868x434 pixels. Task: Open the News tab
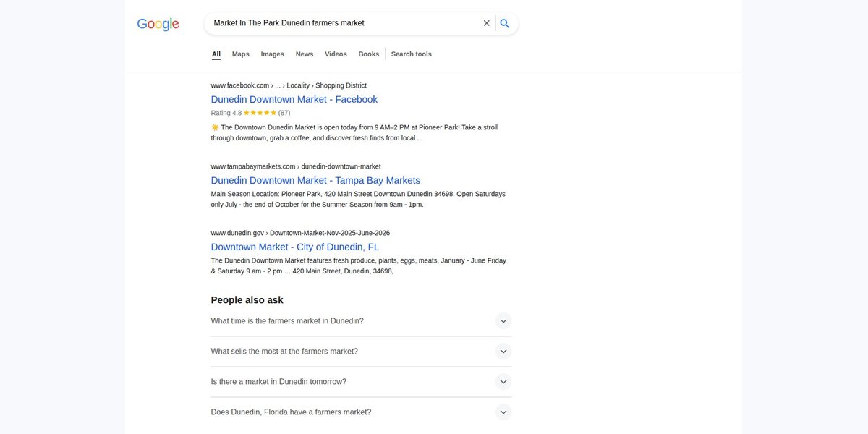(305, 54)
